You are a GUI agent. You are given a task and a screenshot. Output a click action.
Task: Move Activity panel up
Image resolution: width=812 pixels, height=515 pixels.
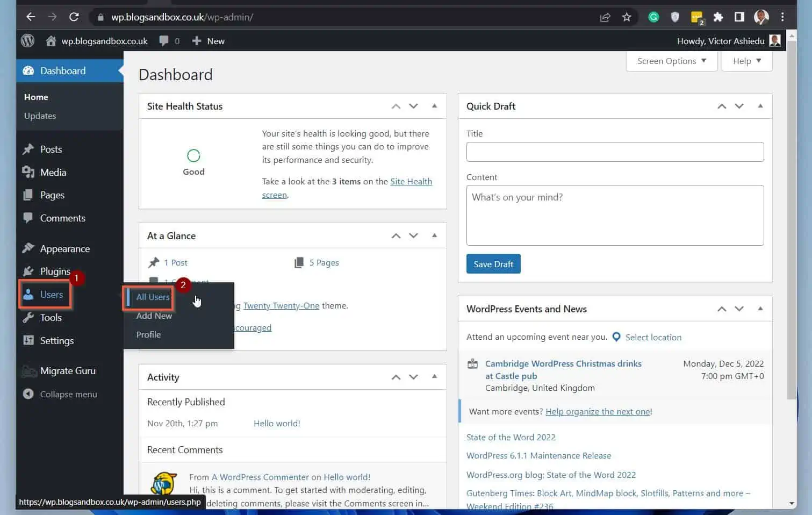pyautogui.click(x=396, y=377)
